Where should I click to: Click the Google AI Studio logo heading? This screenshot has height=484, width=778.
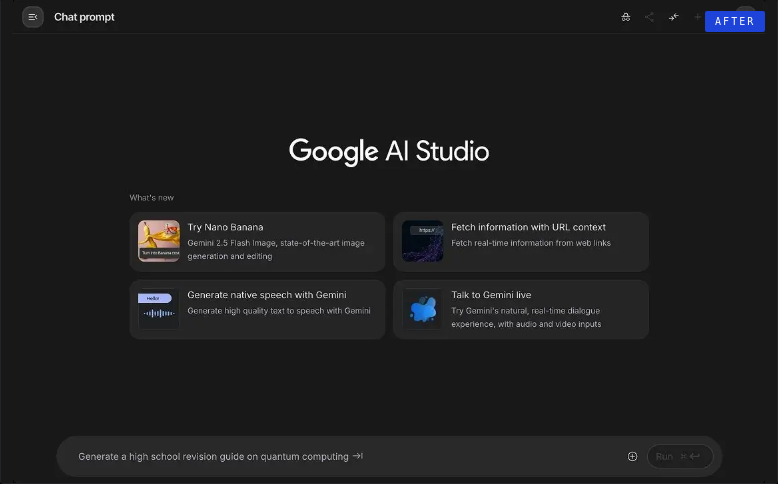tap(389, 151)
